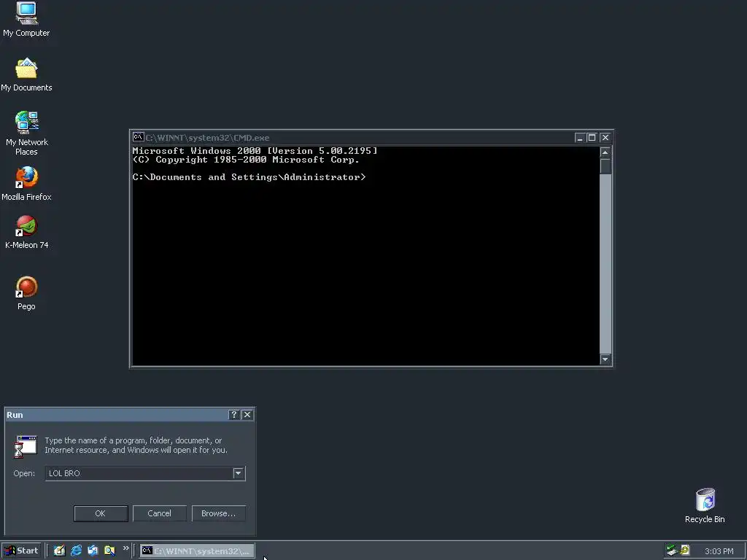The width and height of the screenshot is (747, 560).
Task: Launch Outlook Express from quick launch
Action: (93, 551)
